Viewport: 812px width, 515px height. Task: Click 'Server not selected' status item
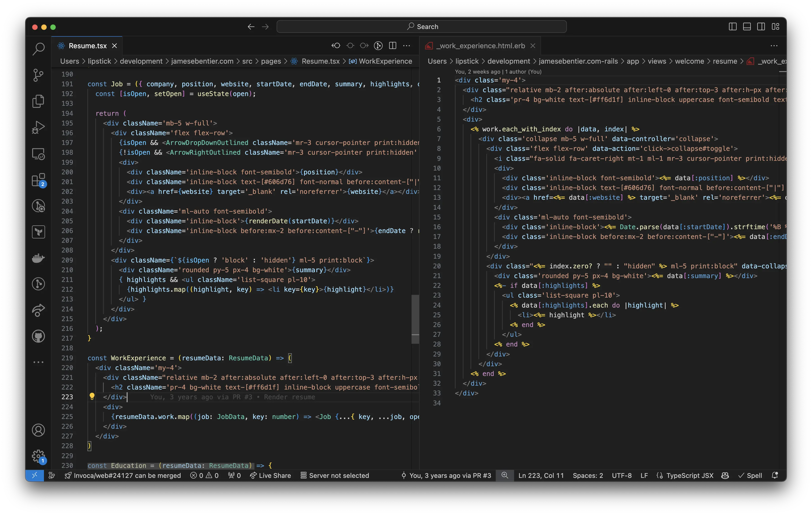point(334,475)
